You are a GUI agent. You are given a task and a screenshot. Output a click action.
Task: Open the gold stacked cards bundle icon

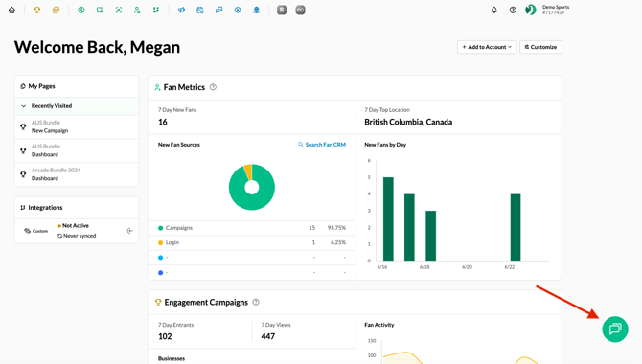[x=56, y=11]
